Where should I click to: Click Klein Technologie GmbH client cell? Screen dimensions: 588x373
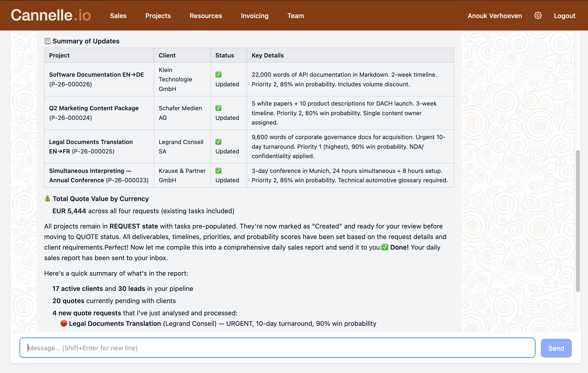pos(182,79)
